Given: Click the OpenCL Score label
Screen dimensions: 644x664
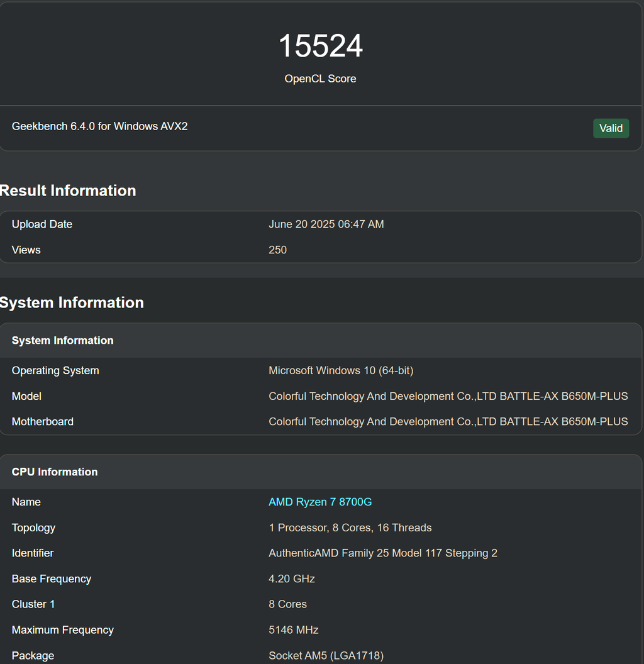Looking at the screenshot, I should coord(320,79).
